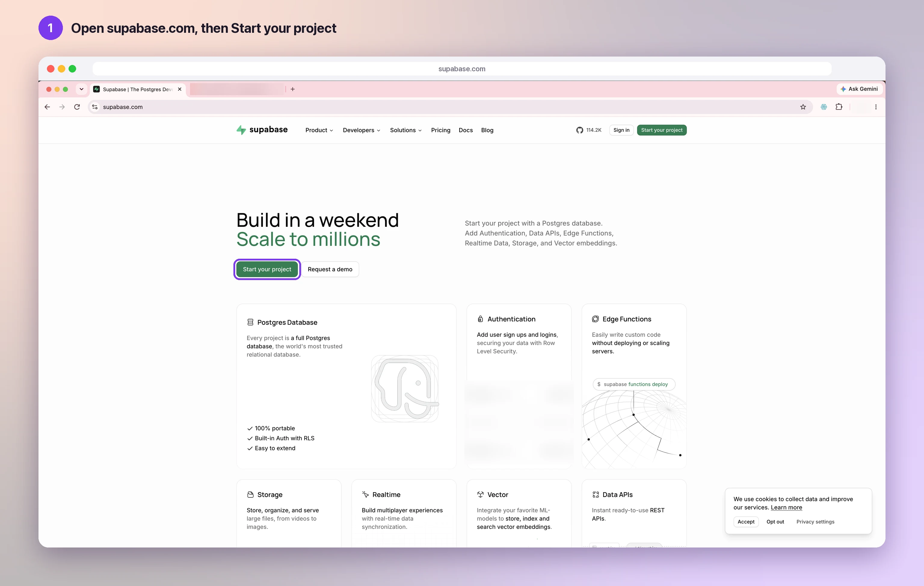924x586 pixels.
Task: Accept cookies in the consent banner
Action: click(746, 522)
